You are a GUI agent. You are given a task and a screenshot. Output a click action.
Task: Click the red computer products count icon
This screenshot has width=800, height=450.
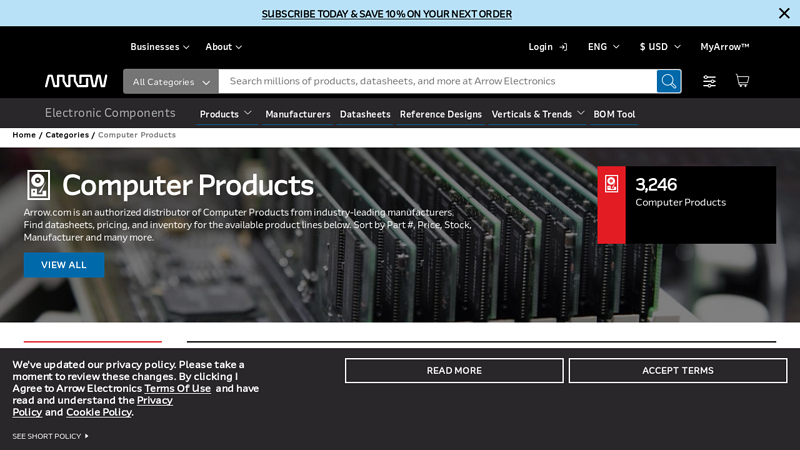[x=611, y=184]
